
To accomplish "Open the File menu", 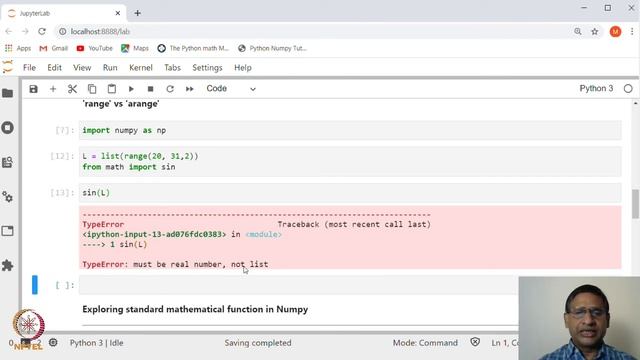I will click(29, 68).
